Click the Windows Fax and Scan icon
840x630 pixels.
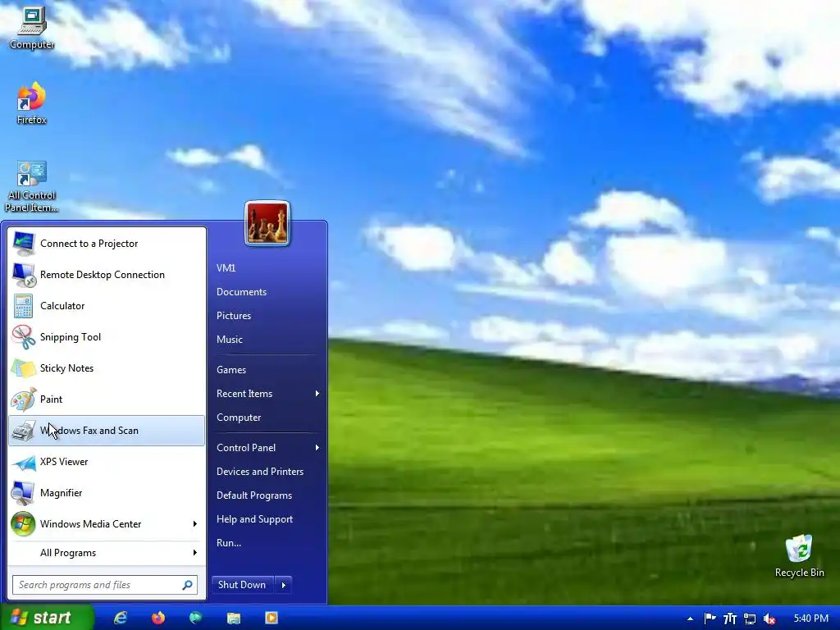23,431
